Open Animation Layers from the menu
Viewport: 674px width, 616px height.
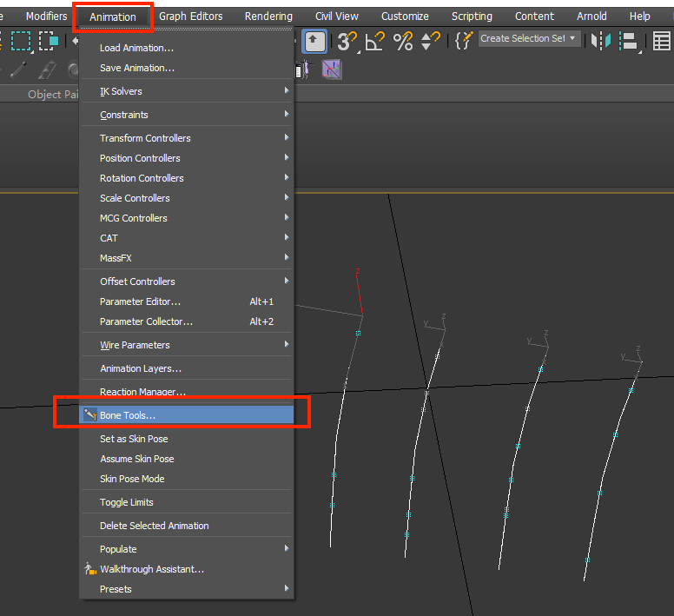tap(187, 368)
